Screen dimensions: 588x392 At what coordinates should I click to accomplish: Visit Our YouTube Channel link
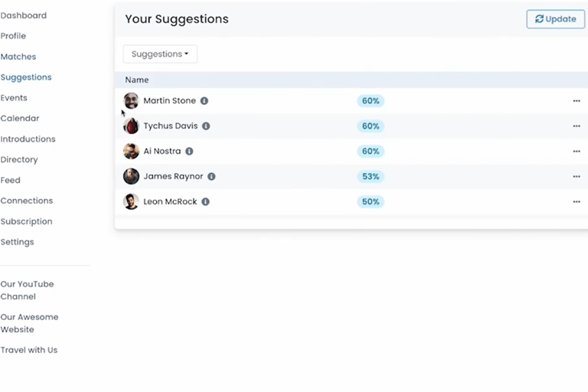(x=27, y=290)
